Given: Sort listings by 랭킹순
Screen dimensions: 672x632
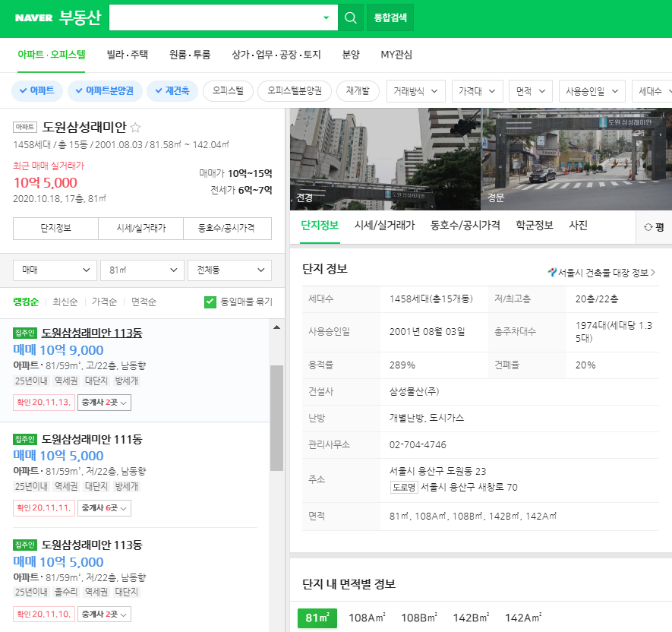Looking at the screenshot, I should pos(26,302).
